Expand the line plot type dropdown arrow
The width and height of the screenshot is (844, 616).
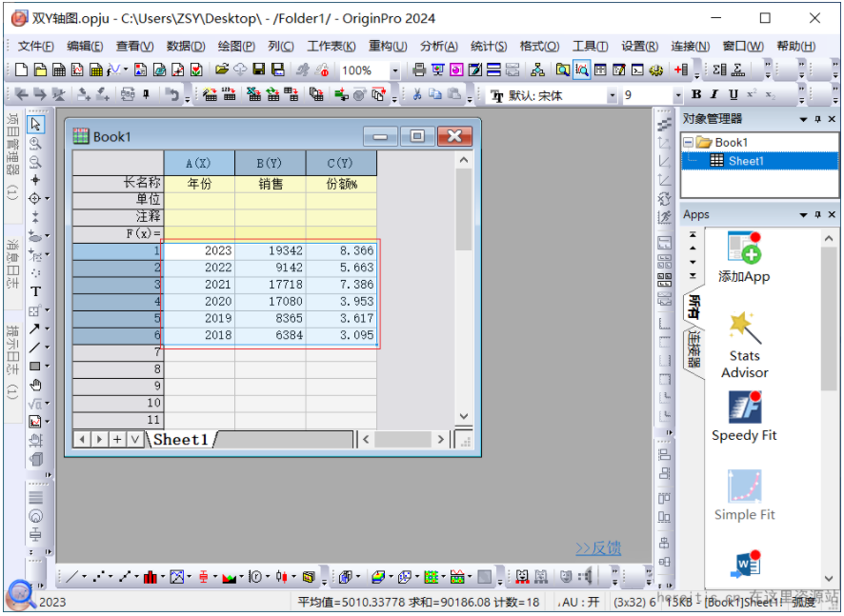pyautogui.click(x=84, y=577)
